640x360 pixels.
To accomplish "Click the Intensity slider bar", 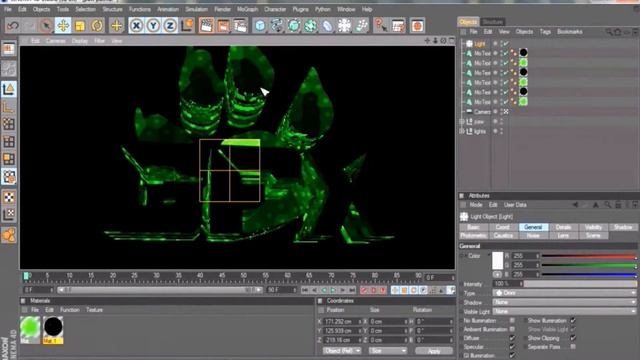I will pyautogui.click(x=580, y=283).
